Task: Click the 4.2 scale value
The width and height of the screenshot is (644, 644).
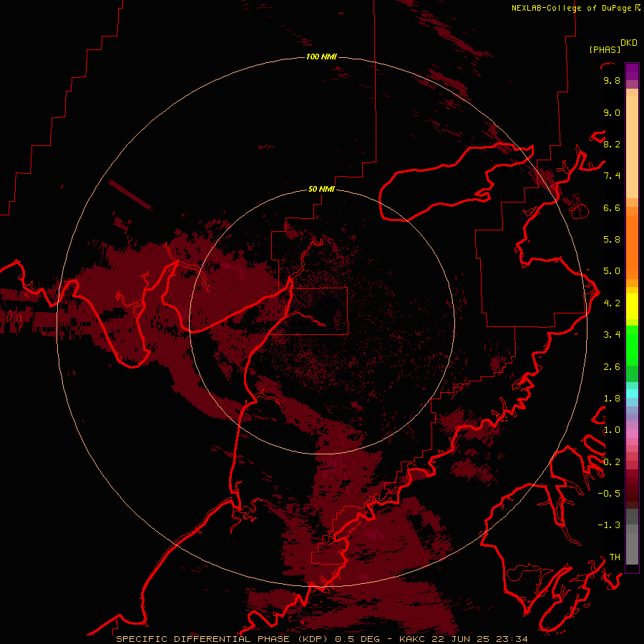Action: click(612, 303)
